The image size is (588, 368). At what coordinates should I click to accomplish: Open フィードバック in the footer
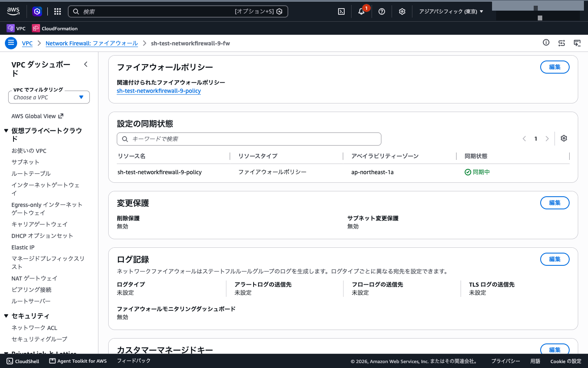pyautogui.click(x=134, y=361)
